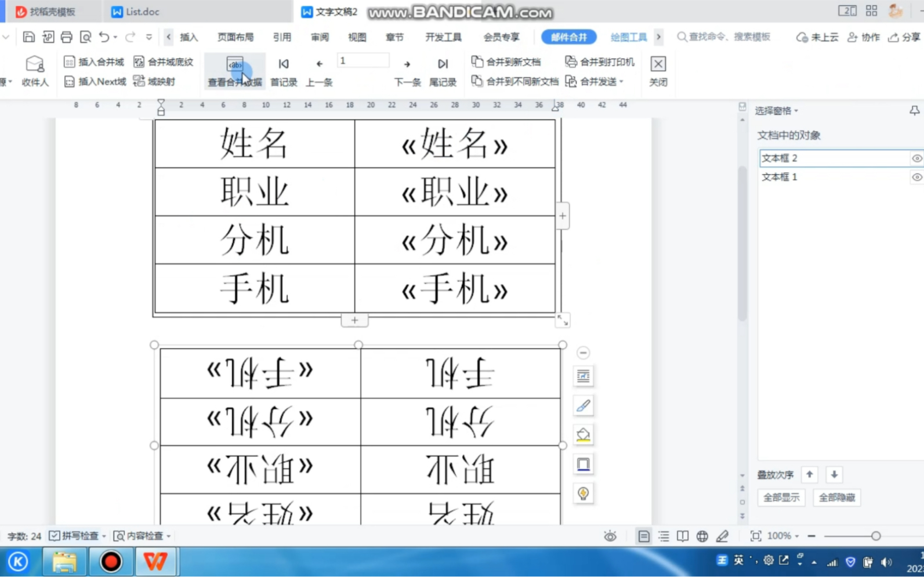Viewport: 924px width, 577px height.
Task: Click the lightbulb suggestion icon
Action: (x=584, y=493)
